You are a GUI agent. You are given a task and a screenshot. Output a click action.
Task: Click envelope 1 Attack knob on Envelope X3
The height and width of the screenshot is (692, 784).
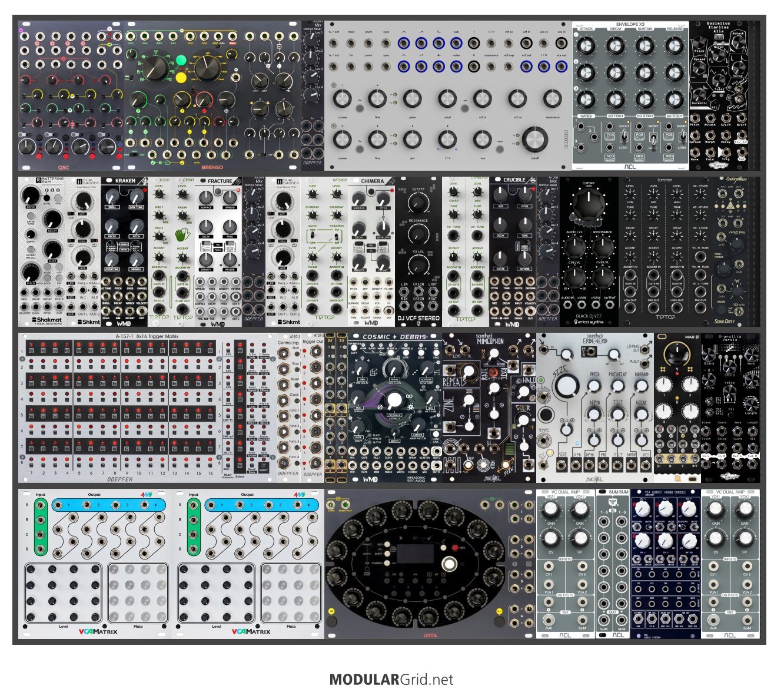coord(586,45)
